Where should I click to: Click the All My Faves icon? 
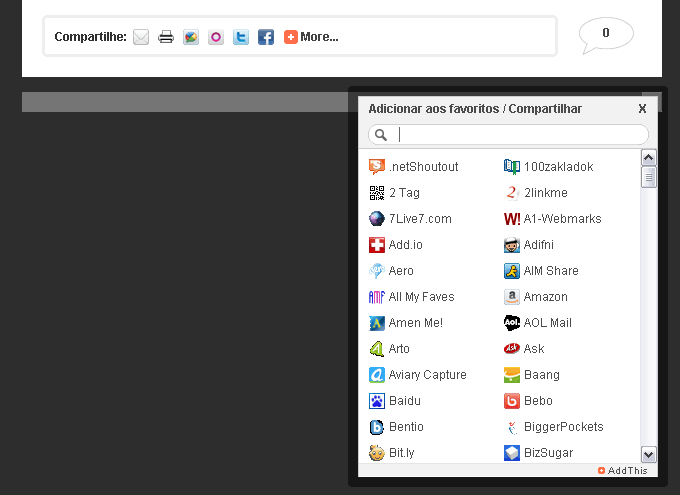(x=376, y=296)
